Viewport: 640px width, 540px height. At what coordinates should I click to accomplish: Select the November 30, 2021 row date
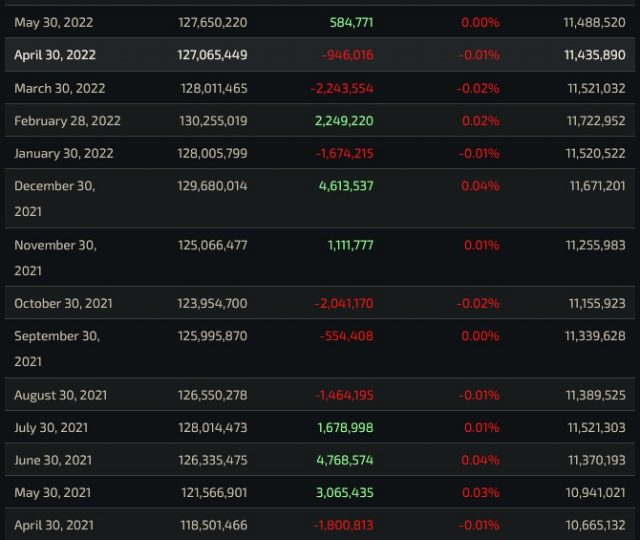point(55,257)
